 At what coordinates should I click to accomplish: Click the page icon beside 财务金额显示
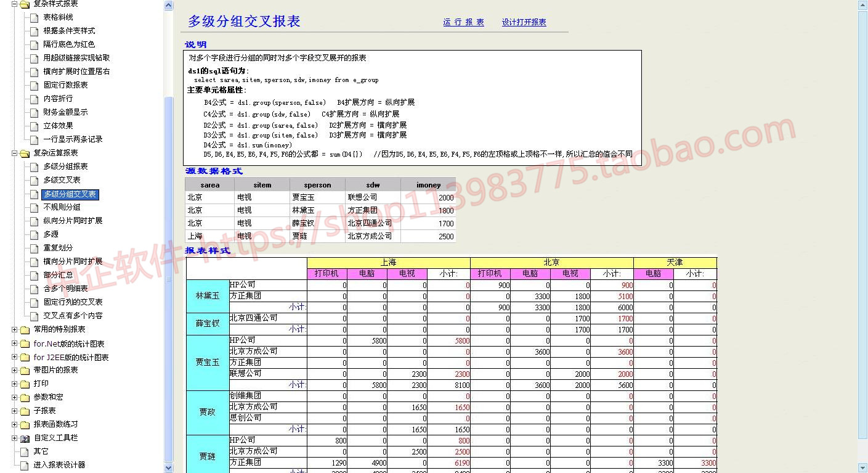[x=34, y=112]
